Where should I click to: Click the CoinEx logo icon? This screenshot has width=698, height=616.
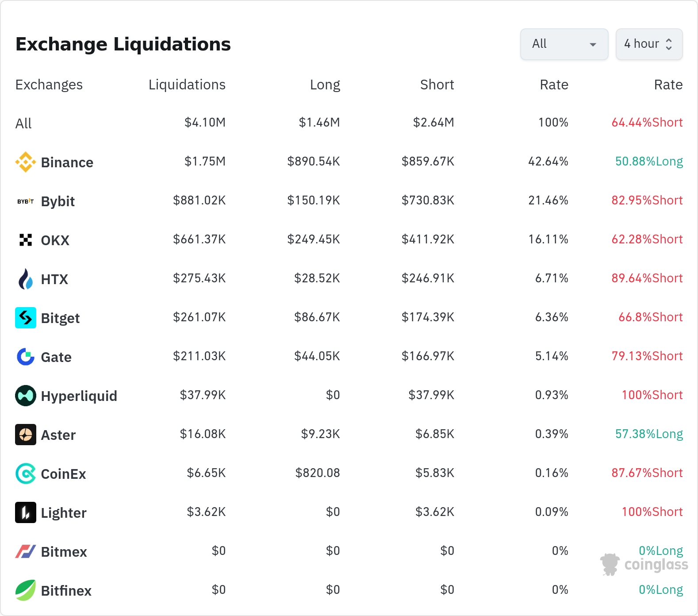click(26, 474)
